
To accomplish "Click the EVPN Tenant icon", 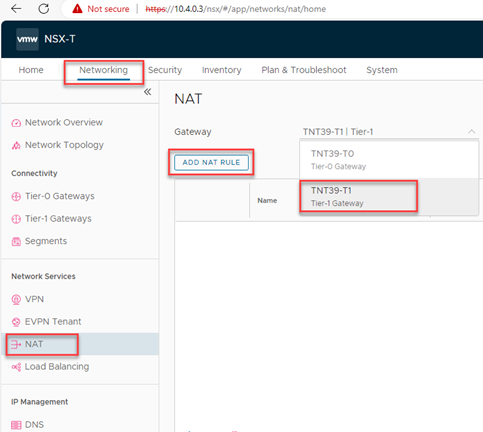I will 16,322.
